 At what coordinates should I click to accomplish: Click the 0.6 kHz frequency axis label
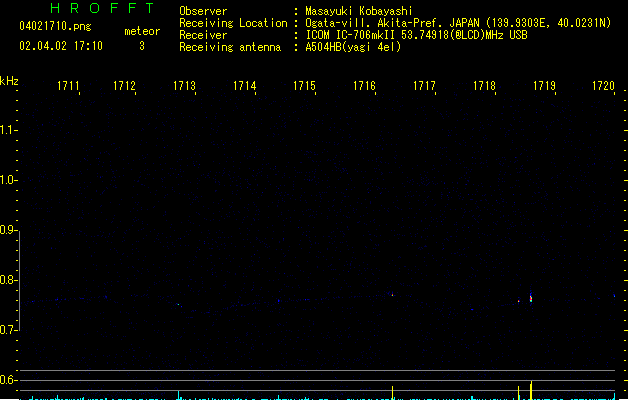tap(7, 380)
